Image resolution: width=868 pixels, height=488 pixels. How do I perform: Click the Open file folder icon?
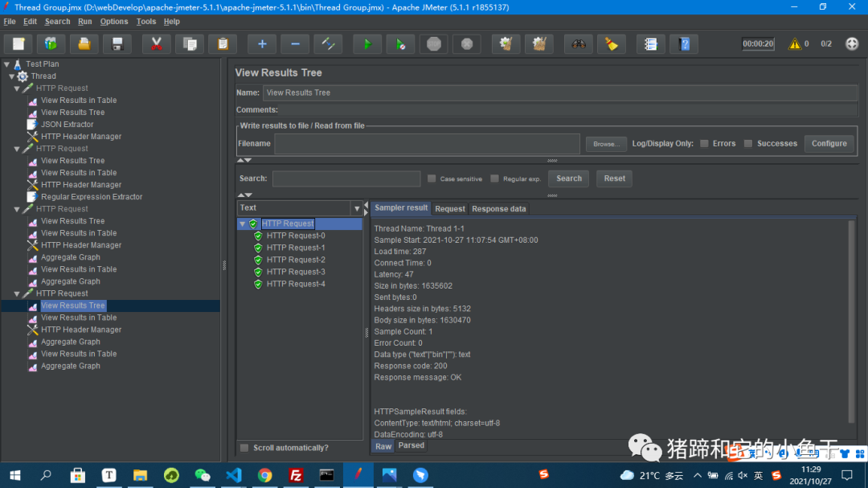[84, 43]
